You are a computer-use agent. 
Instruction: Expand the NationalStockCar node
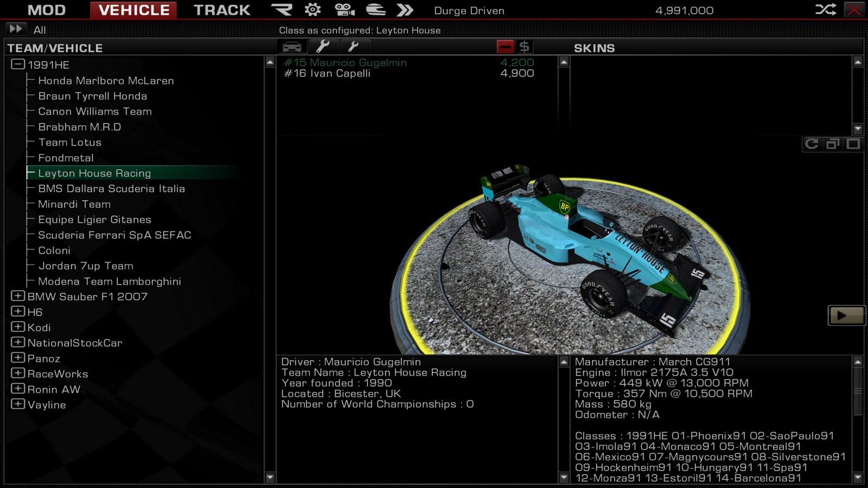coord(18,342)
